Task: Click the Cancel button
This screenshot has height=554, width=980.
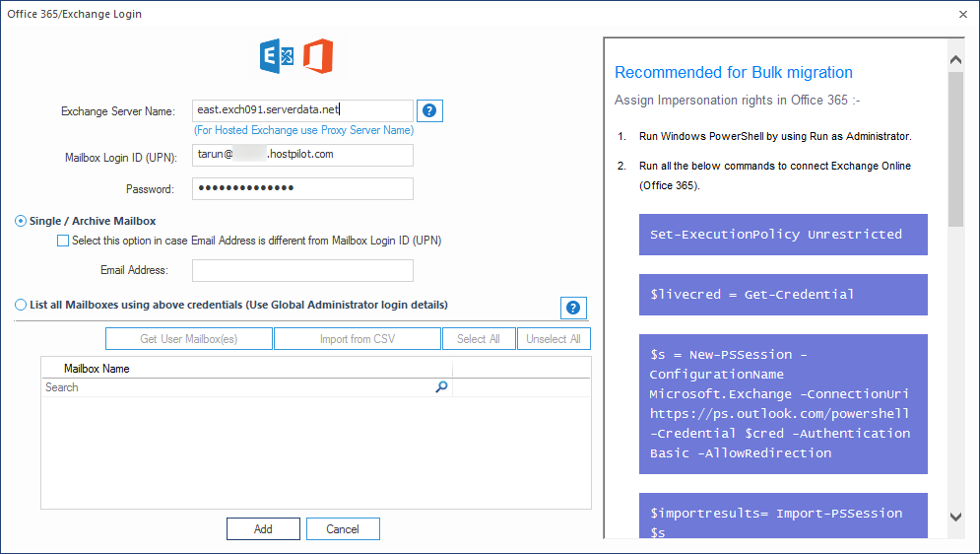Action: click(343, 529)
